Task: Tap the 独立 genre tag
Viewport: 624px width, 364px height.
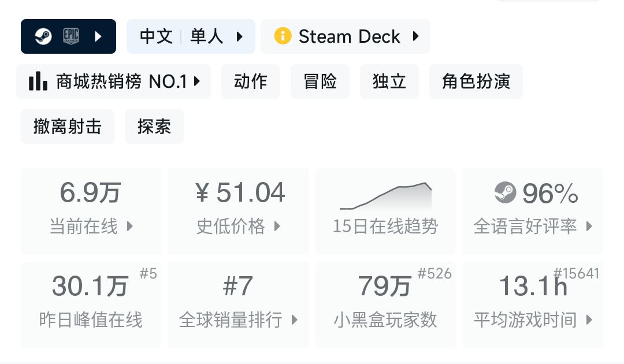Action: [389, 81]
